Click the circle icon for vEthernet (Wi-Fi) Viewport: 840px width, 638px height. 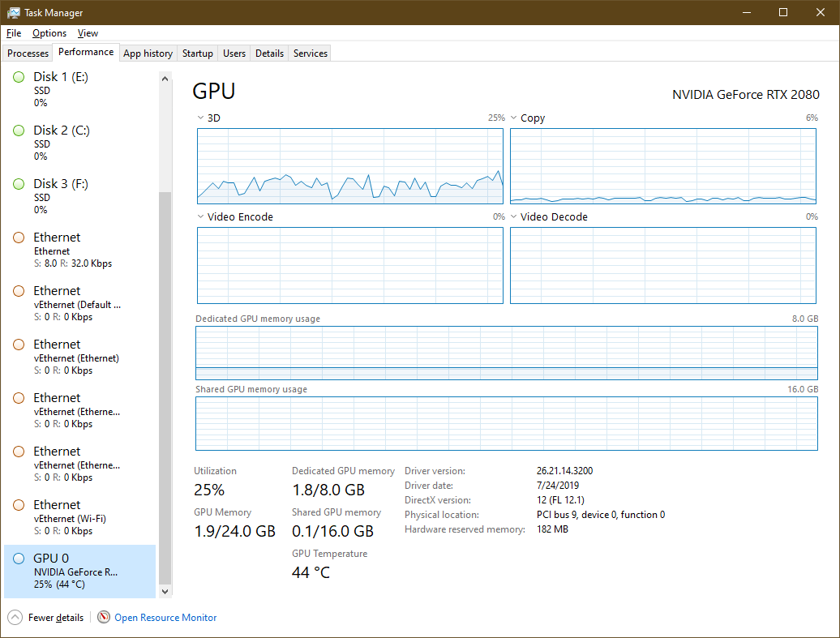pyautogui.click(x=19, y=504)
